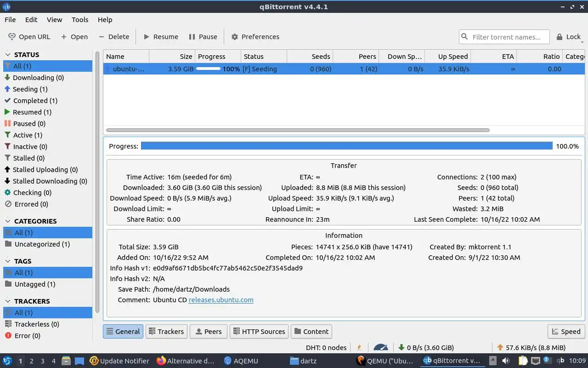Collapse the CATEGORIES section header
The image size is (588, 368).
[x=35, y=221]
